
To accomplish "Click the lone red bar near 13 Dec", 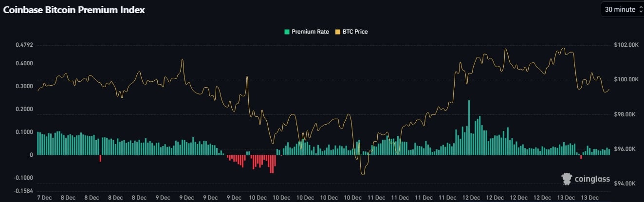I will [581, 157].
